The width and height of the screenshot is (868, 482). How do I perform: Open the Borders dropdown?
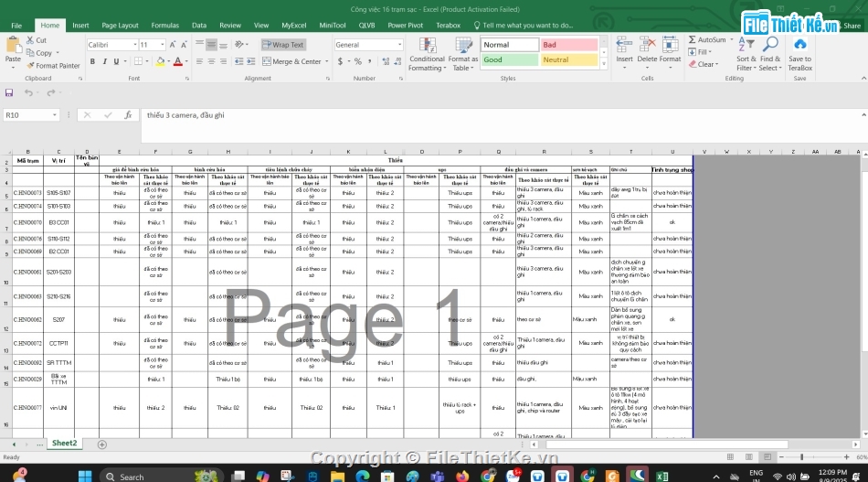pyautogui.click(x=147, y=61)
